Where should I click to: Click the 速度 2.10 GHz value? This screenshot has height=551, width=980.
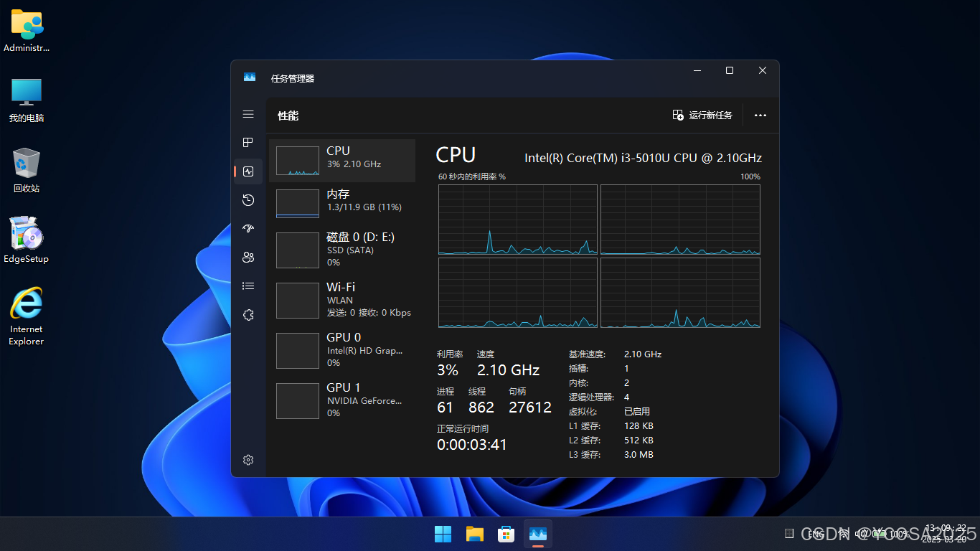(x=508, y=370)
